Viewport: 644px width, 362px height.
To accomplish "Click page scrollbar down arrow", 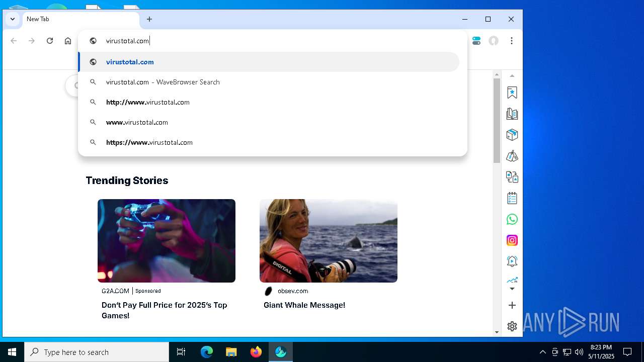I will (497, 332).
